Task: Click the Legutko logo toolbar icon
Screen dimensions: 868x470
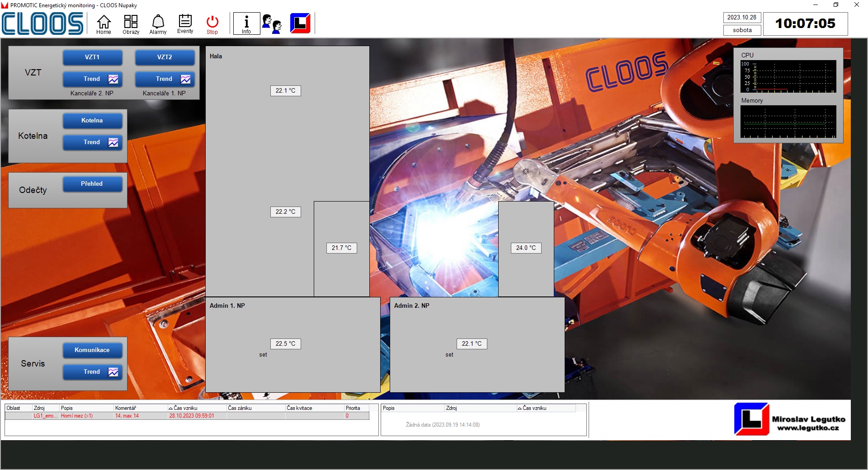Action: point(300,23)
